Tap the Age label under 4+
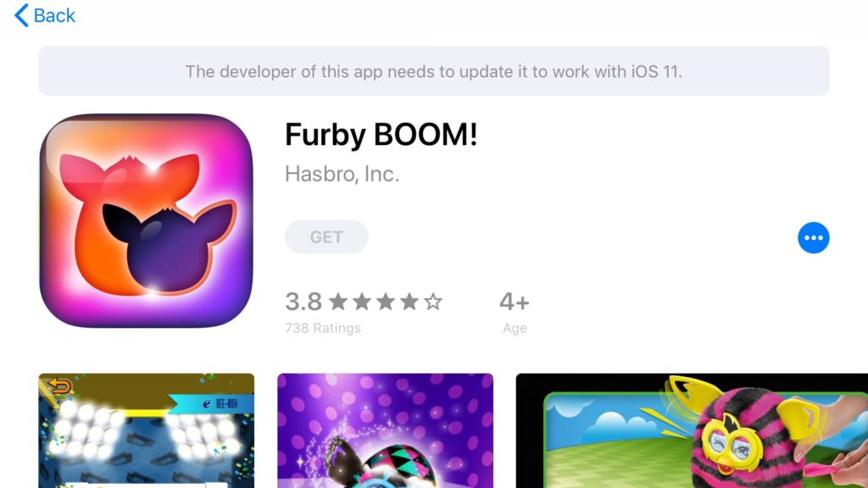This screenshot has width=868, height=488. coord(515,328)
